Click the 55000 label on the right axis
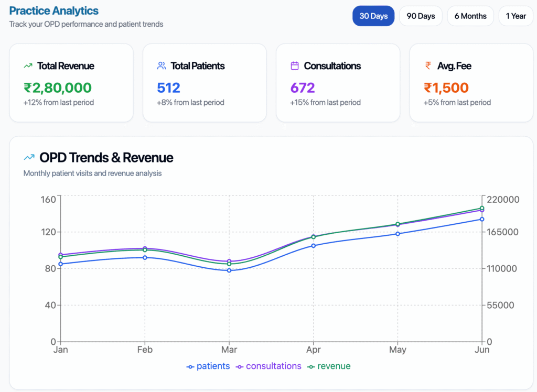The width and height of the screenshot is (537, 392). point(500,305)
